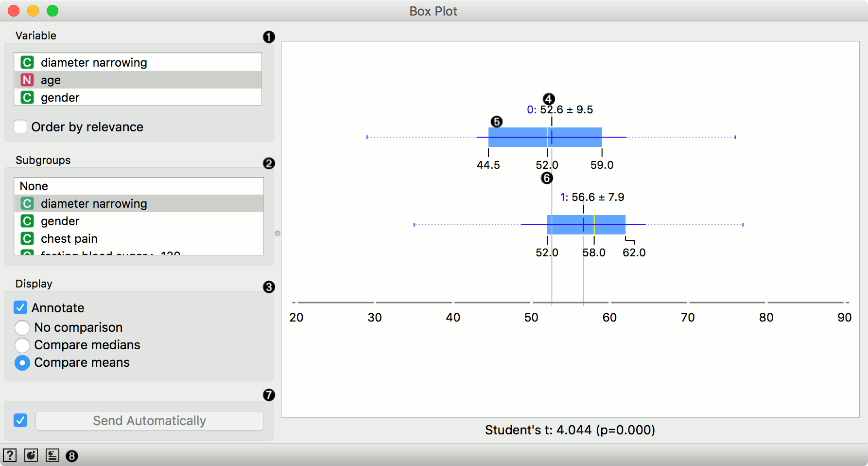Select diameter narrowing text in Subgroups list
868x466 pixels.
coord(94,203)
